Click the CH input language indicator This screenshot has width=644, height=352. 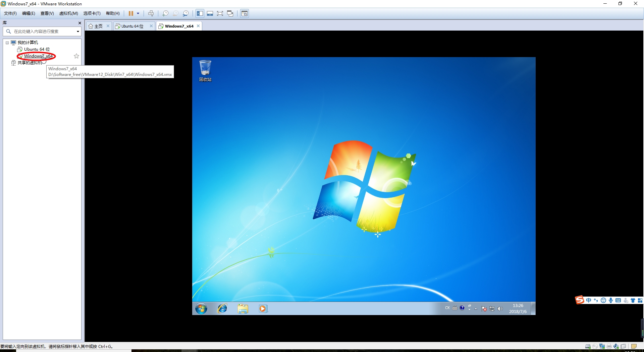click(x=447, y=308)
